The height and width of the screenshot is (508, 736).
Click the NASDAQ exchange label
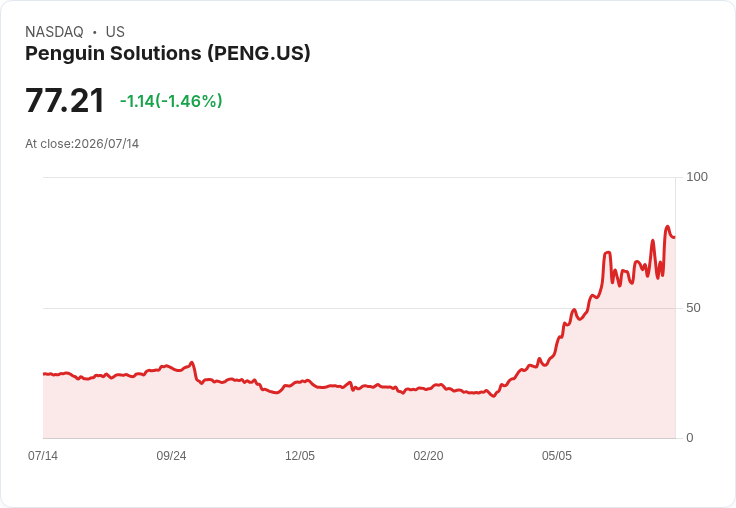point(54,32)
